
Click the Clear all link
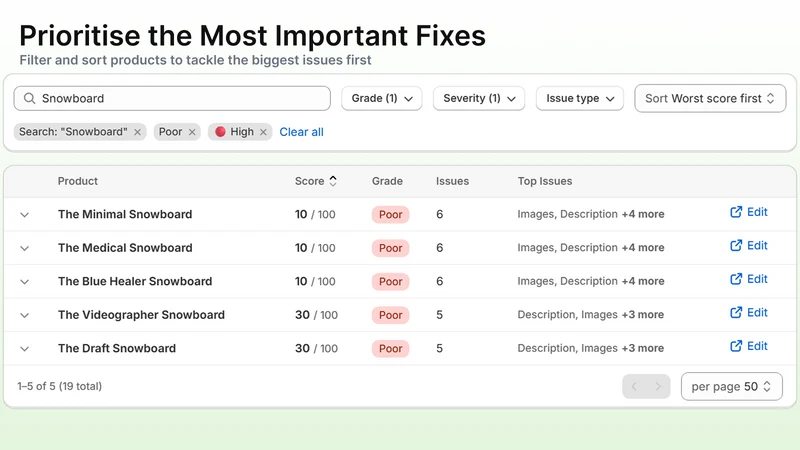tap(302, 132)
